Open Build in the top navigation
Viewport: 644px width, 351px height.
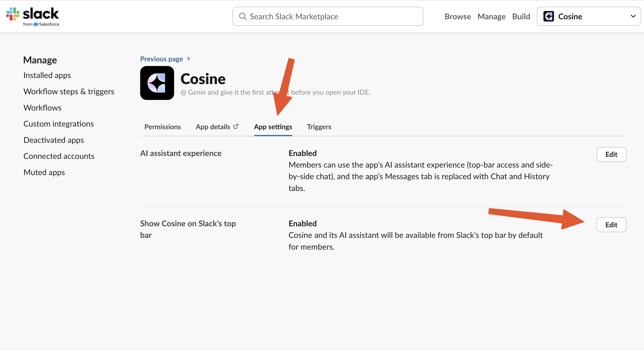pyautogui.click(x=521, y=16)
